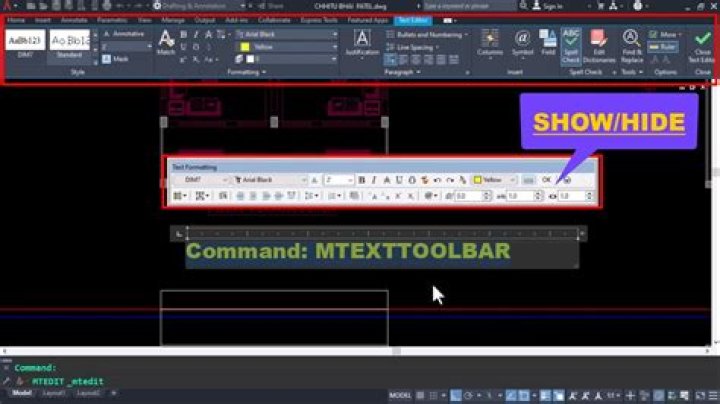Click OK in the Text Formatting toolbar
720x404 pixels.
[546, 180]
